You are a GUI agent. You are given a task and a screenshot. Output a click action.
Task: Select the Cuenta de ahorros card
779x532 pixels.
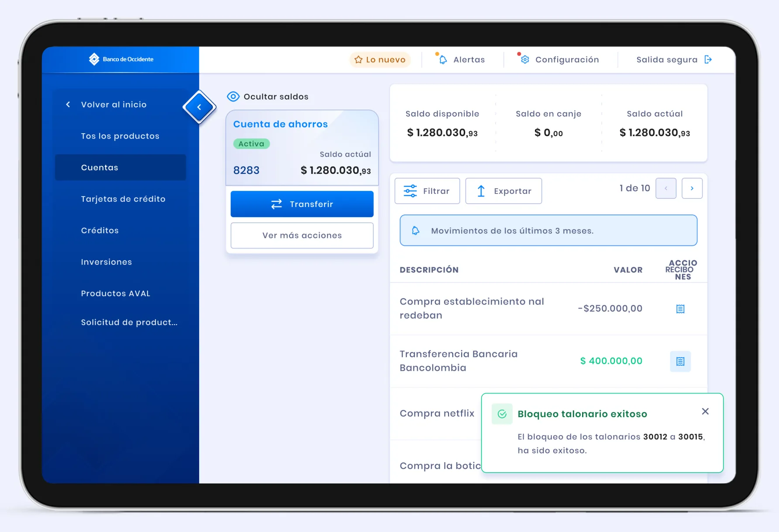pyautogui.click(x=302, y=148)
